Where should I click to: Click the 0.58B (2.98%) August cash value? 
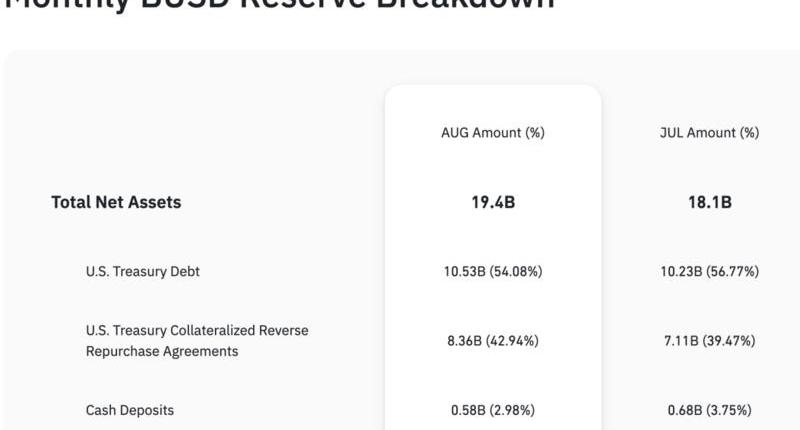click(493, 410)
